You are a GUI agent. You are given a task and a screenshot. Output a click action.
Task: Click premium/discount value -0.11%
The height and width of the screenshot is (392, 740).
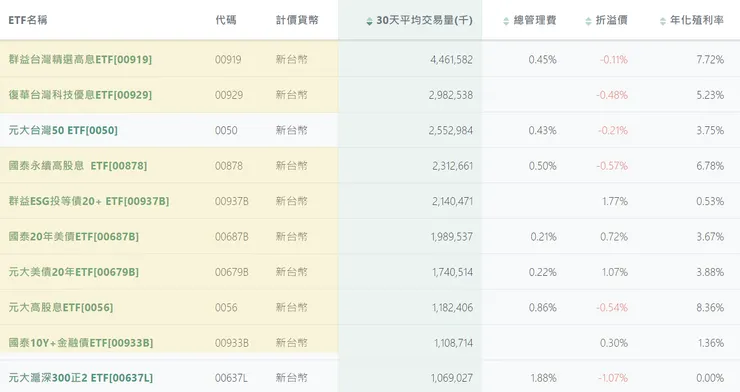coord(614,59)
